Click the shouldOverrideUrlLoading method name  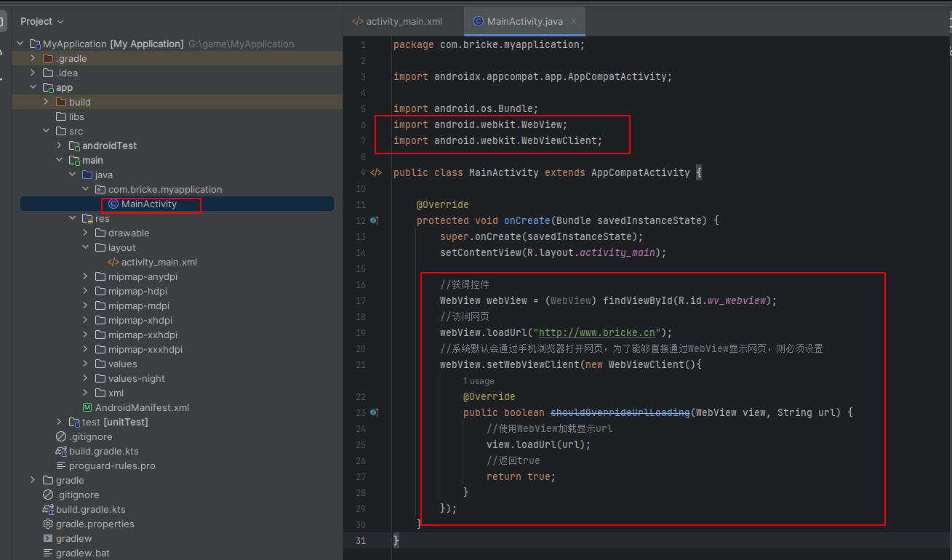(x=620, y=412)
